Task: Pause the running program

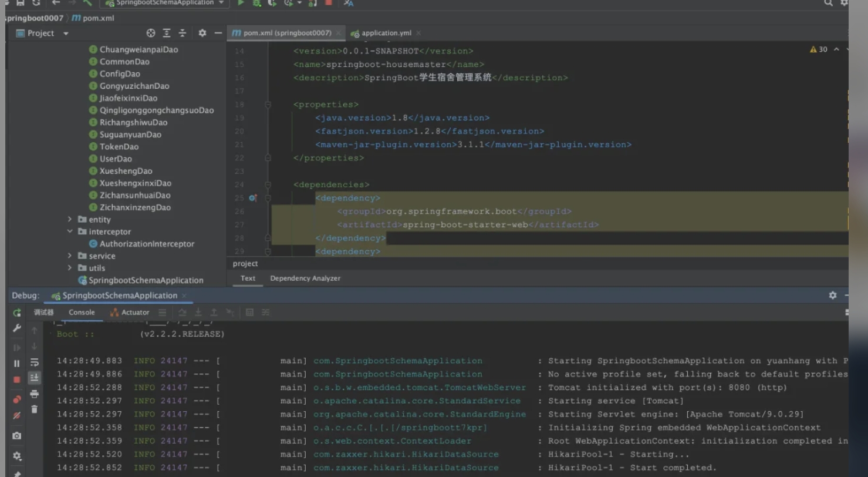Action: [x=17, y=364]
